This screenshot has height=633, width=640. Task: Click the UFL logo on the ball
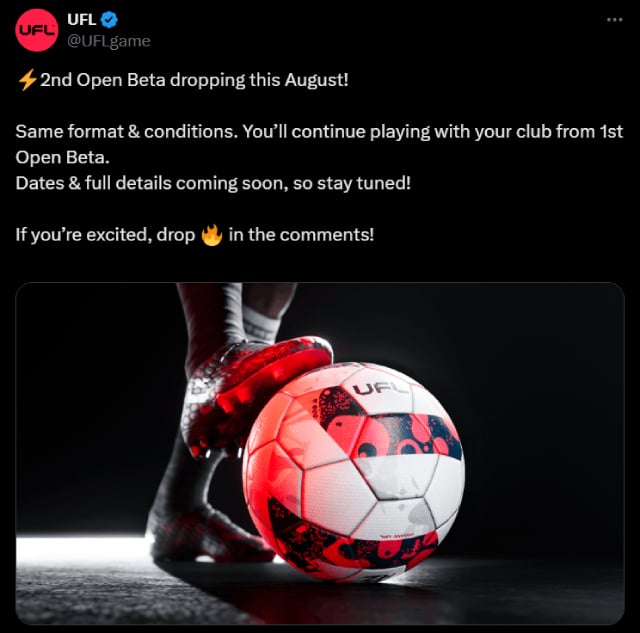[380, 389]
